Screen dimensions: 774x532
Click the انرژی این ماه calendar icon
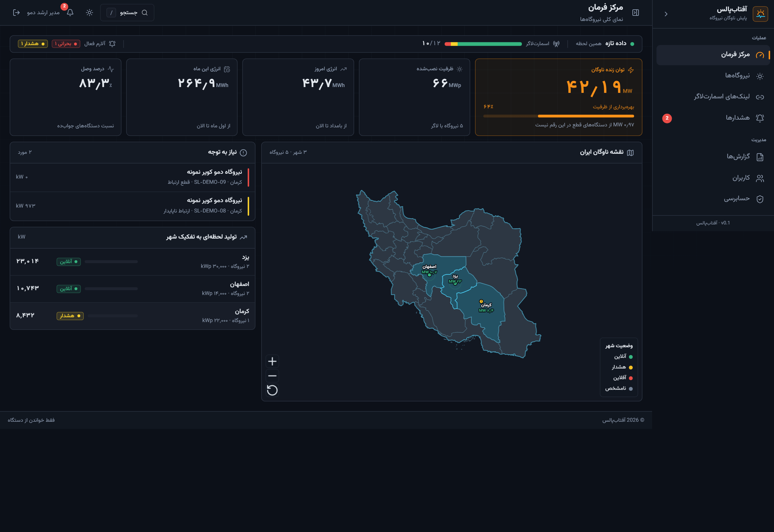(227, 69)
